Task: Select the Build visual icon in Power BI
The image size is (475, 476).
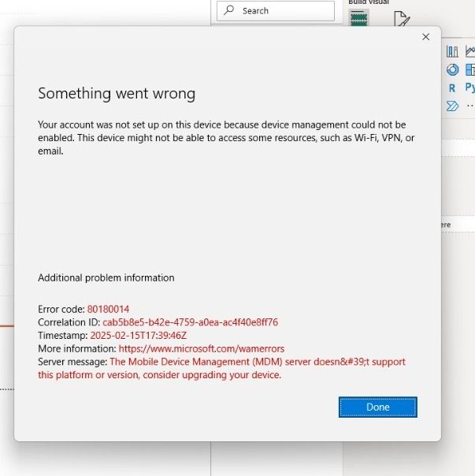Action: (358, 17)
